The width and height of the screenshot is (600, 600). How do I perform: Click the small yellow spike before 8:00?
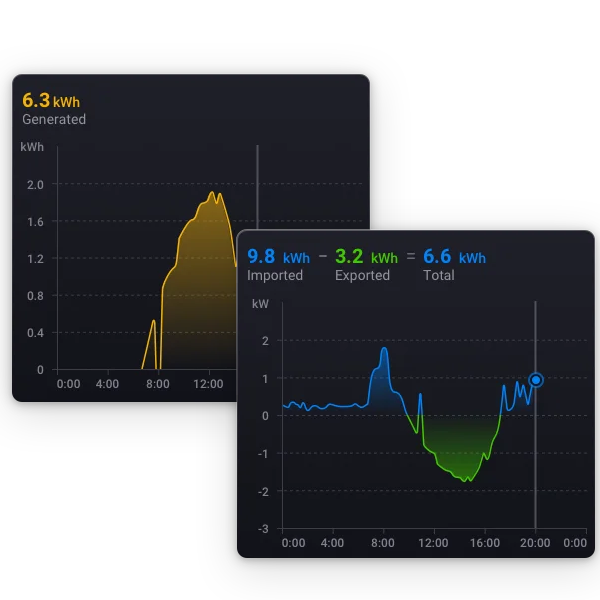pos(153,321)
